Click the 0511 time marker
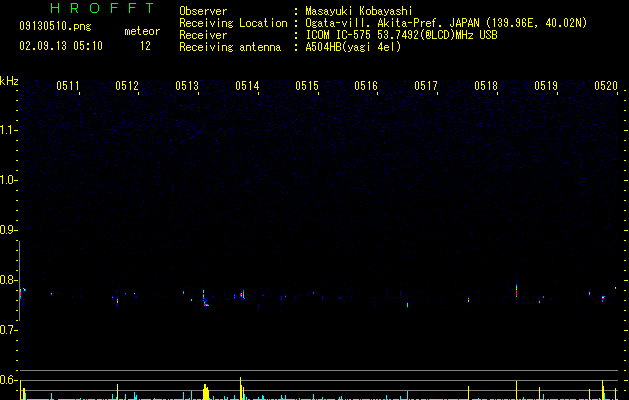The width and height of the screenshot is (629, 400). pos(67,85)
